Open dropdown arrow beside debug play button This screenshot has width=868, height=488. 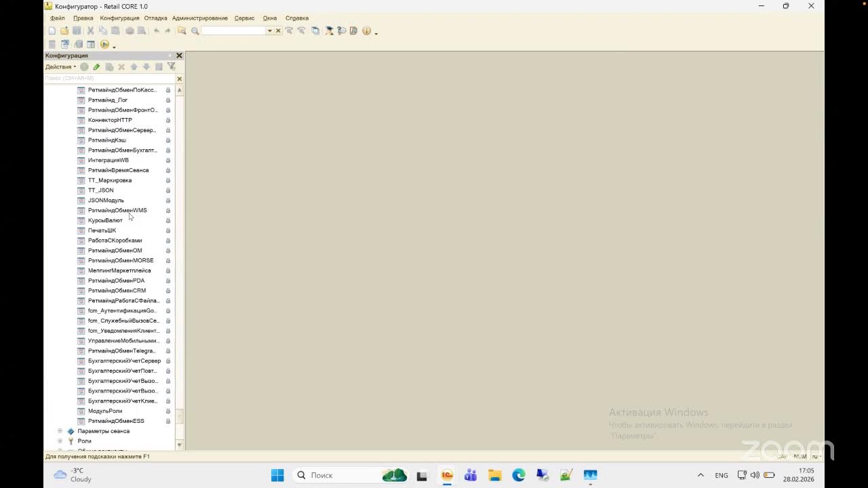[114, 46]
